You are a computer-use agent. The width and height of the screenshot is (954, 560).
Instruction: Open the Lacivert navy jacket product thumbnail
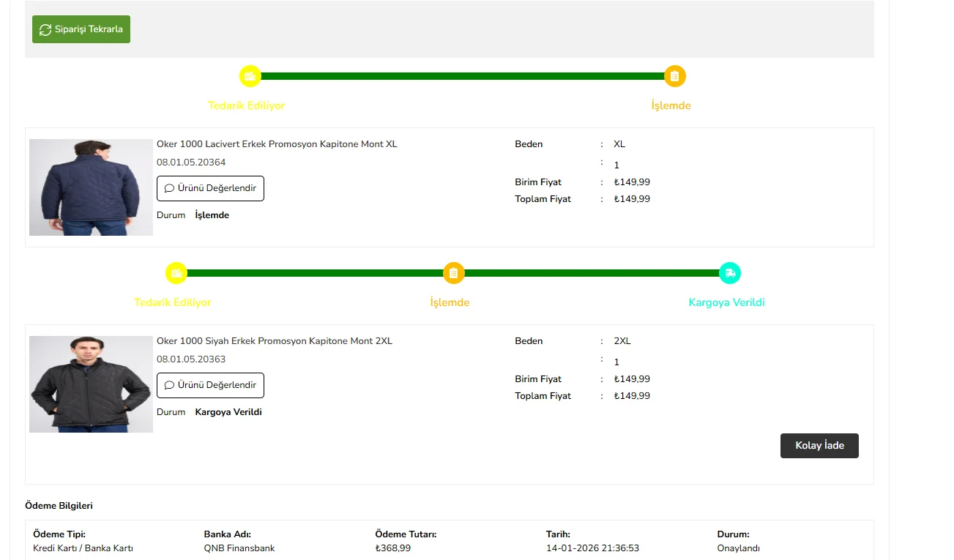pos(91,187)
